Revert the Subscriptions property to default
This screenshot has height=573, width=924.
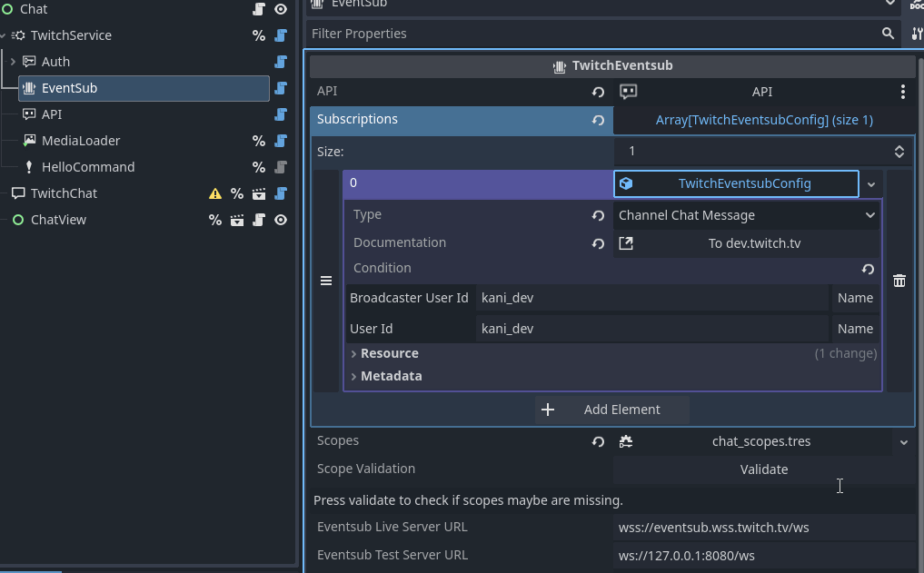(x=598, y=120)
